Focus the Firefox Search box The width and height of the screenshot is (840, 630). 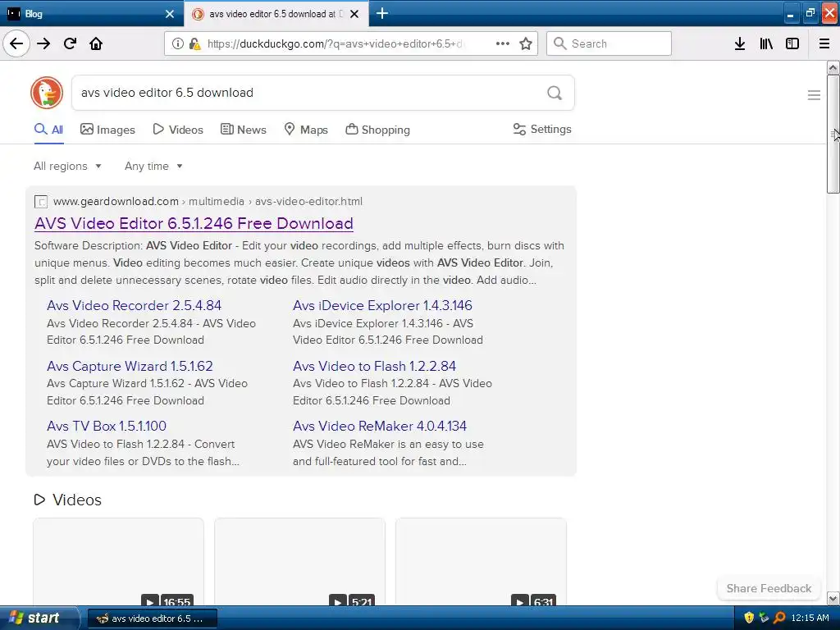pos(609,43)
